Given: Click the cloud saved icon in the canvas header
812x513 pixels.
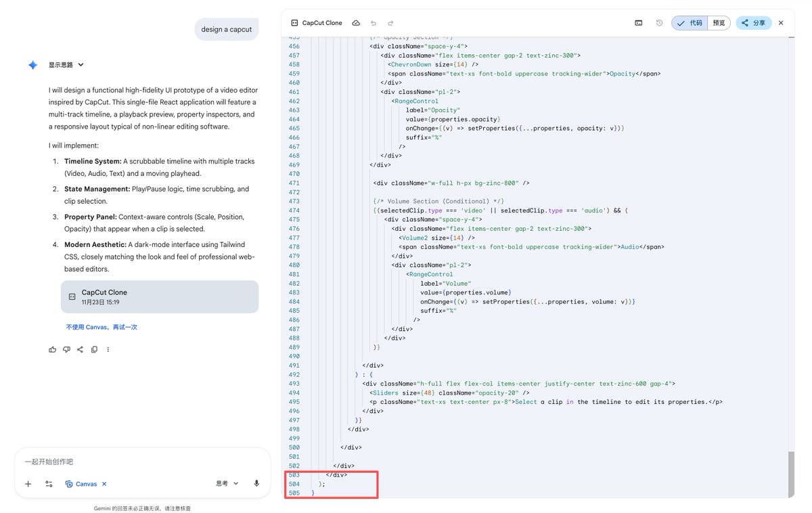Looking at the screenshot, I should point(356,23).
